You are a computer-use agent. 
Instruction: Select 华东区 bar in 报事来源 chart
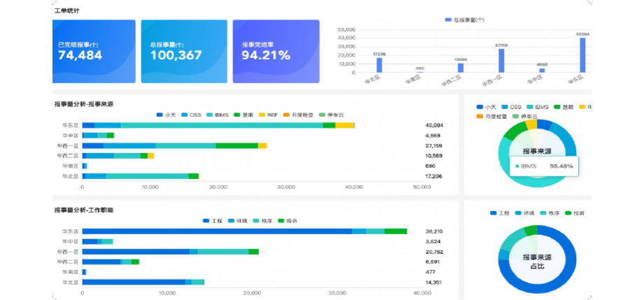[218, 125]
